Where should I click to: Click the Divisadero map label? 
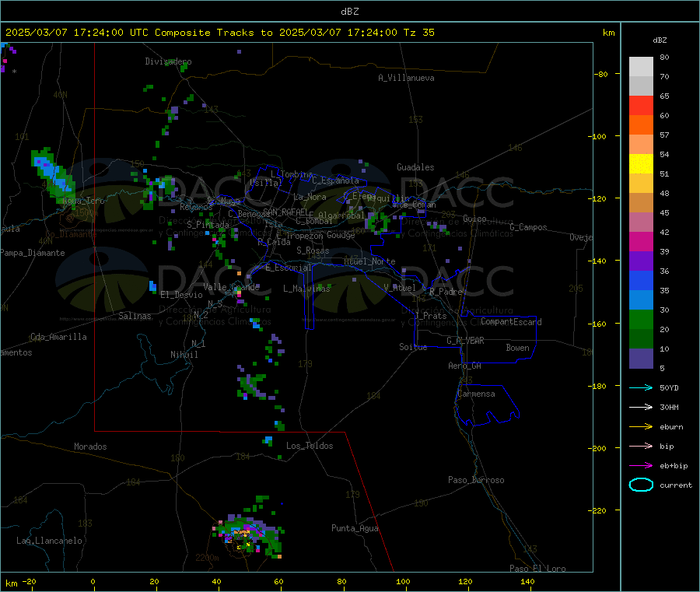168,61
